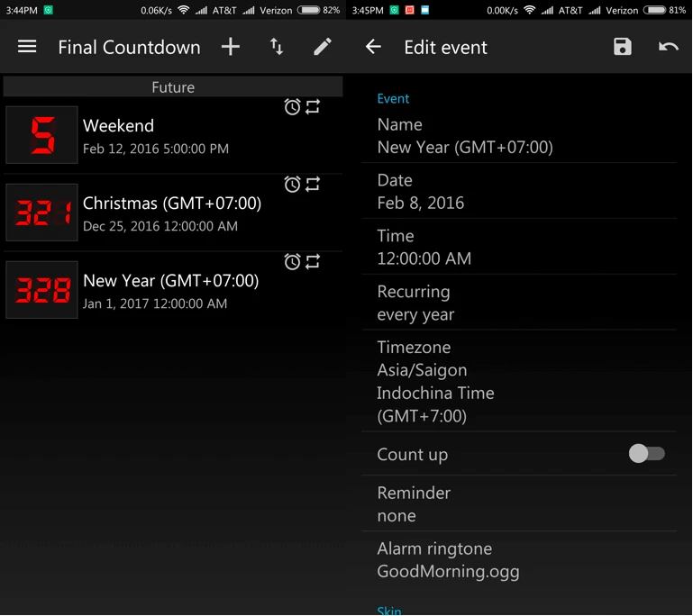
Task: Tap Feb 12, 2016 5:00:00 PM date
Action: pyautogui.click(x=156, y=149)
